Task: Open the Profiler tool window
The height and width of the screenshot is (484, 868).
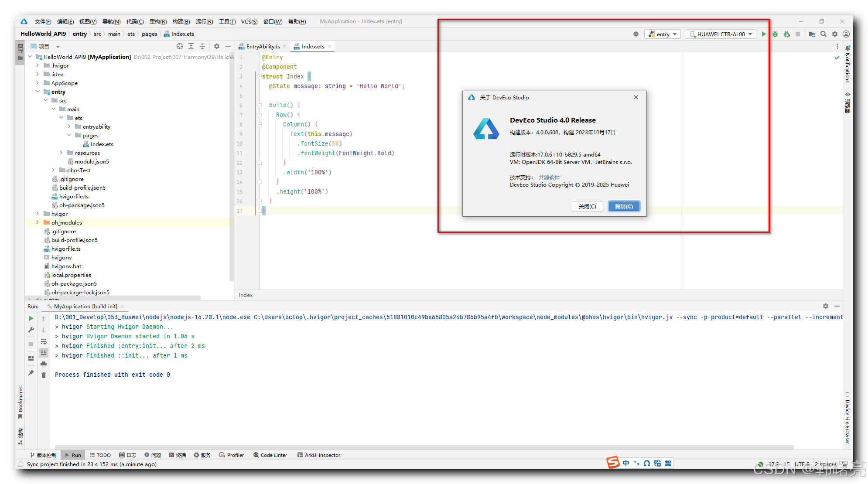Action: click(231, 455)
